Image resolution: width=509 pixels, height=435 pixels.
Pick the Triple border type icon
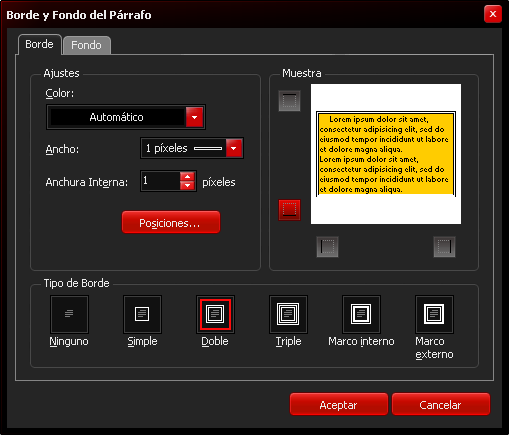(x=288, y=314)
